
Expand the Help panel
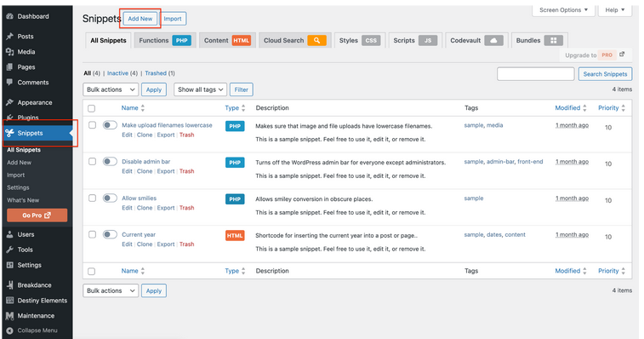coord(615,10)
